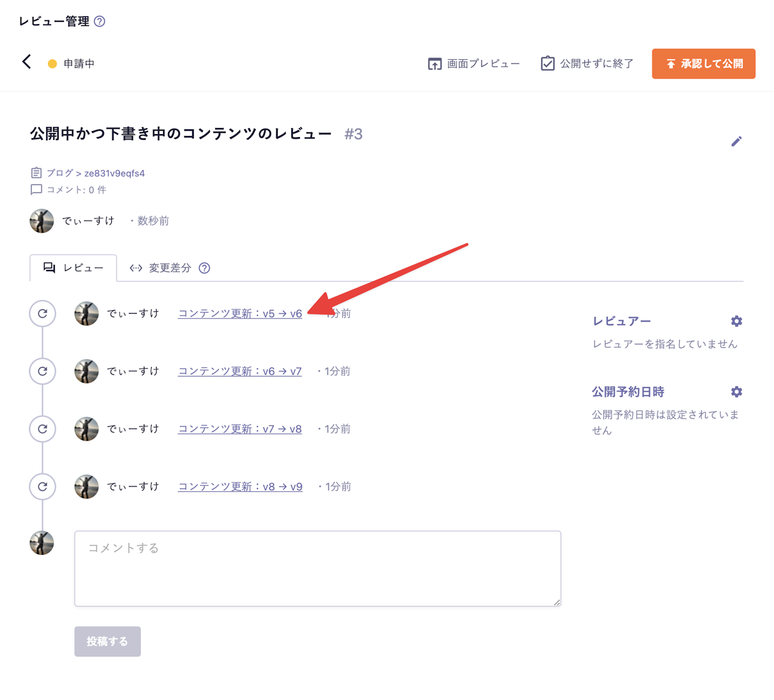Select the レビュー tab
Viewport: 774px width, 700px height.
pos(73,268)
